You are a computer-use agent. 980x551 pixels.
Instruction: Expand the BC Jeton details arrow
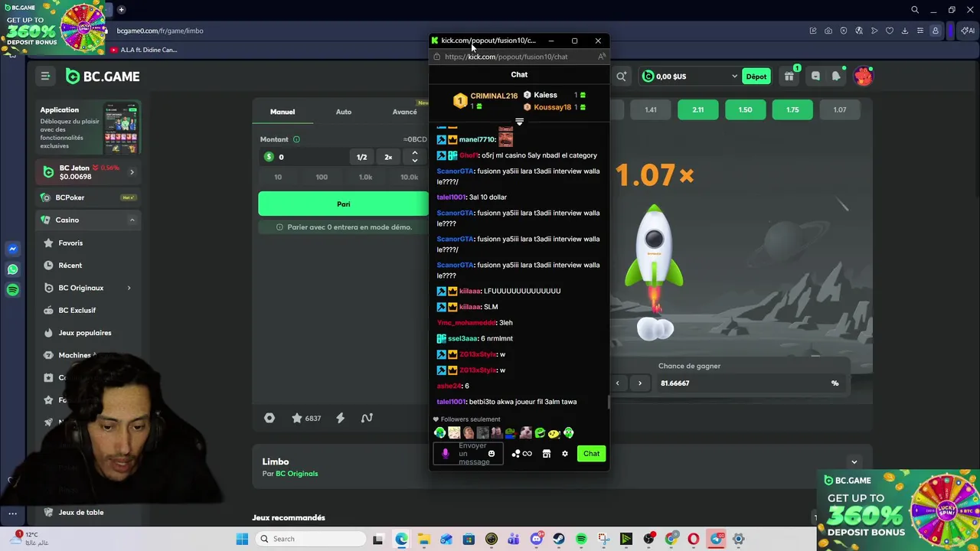(132, 172)
